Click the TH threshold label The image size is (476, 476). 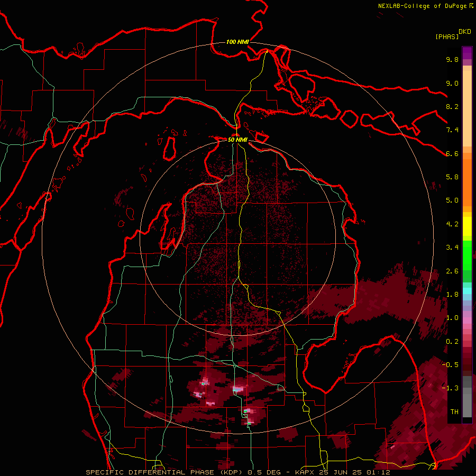(454, 412)
